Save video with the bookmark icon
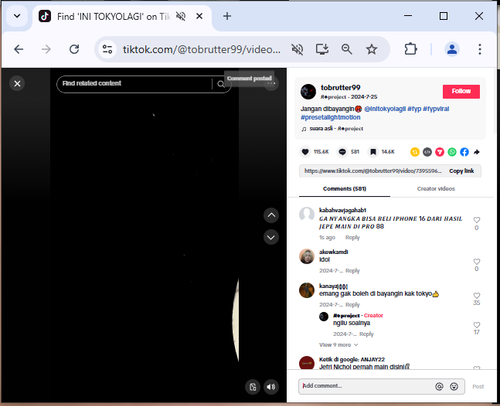Image resolution: width=500 pixels, height=406 pixels. (x=373, y=152)
